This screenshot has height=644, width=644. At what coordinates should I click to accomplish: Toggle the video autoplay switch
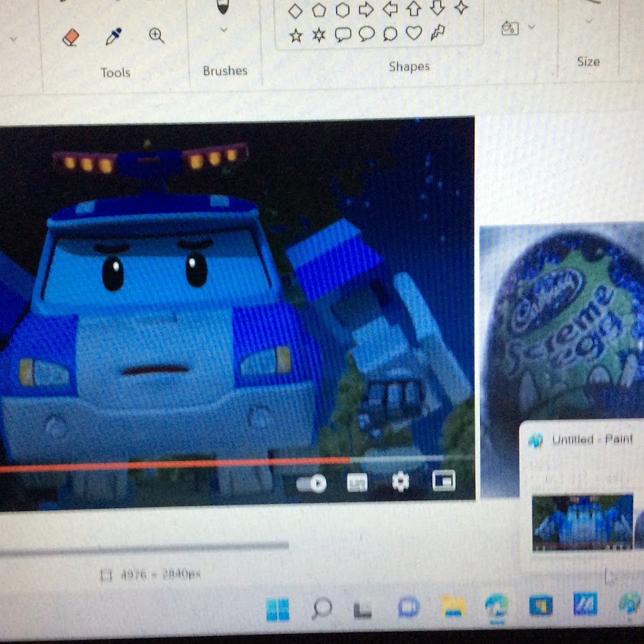coord(312,484)
